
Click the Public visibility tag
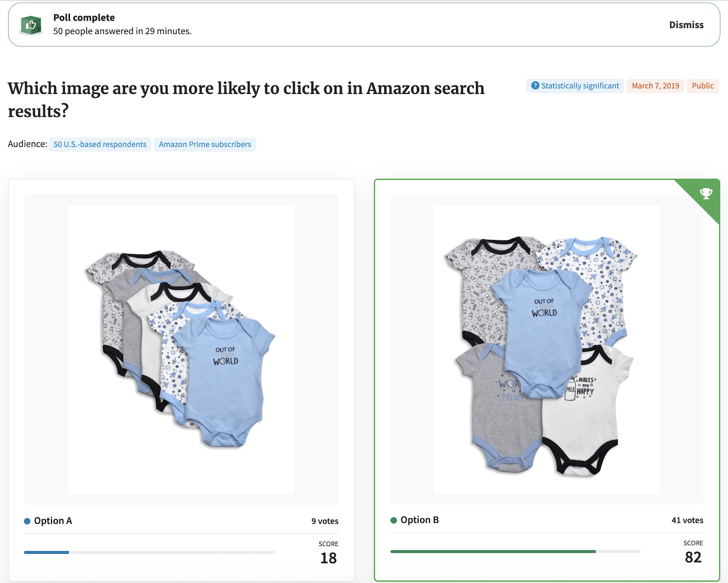[703, 86]
